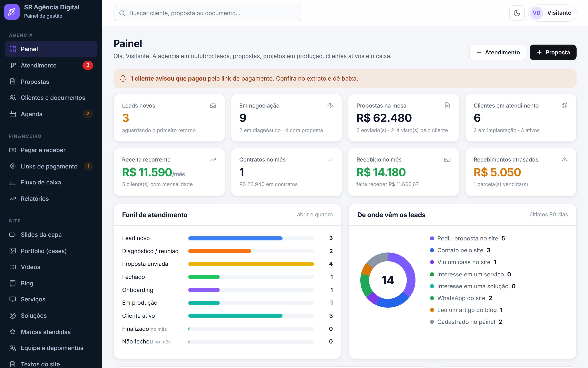Open the Visitante user menu
This screenshot has height=368, width=588.
click(552, 13)
